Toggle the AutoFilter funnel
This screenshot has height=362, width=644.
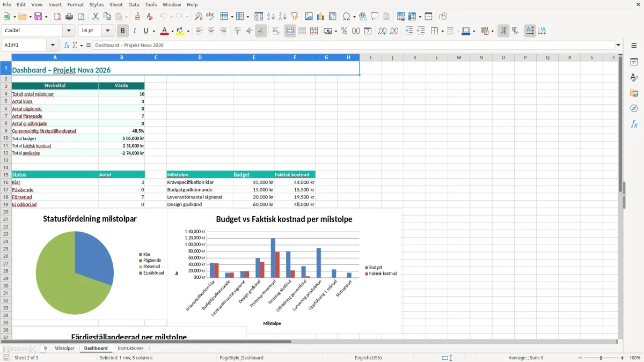295,17
